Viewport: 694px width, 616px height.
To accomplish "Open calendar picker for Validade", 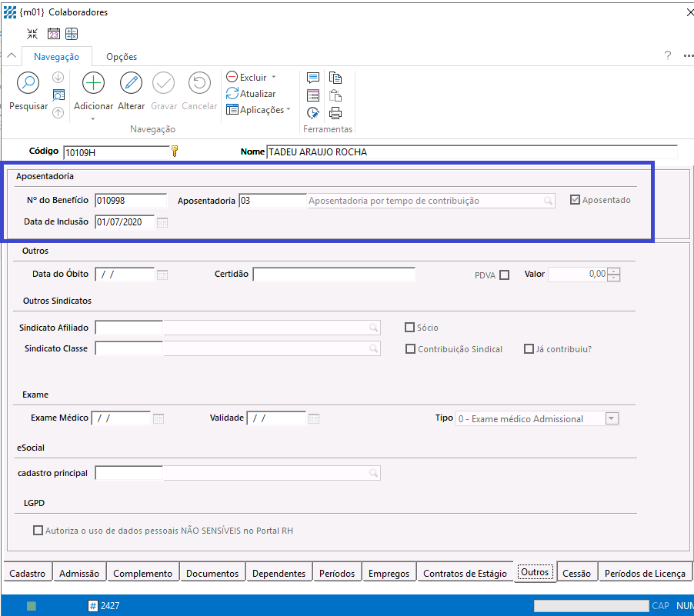I will point(314,418).
